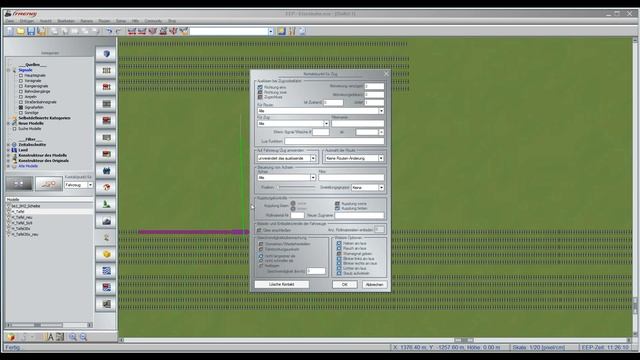Click the yellow icon right of the toolbar combo box
The image size is (640, 360).
pos(282,31)
